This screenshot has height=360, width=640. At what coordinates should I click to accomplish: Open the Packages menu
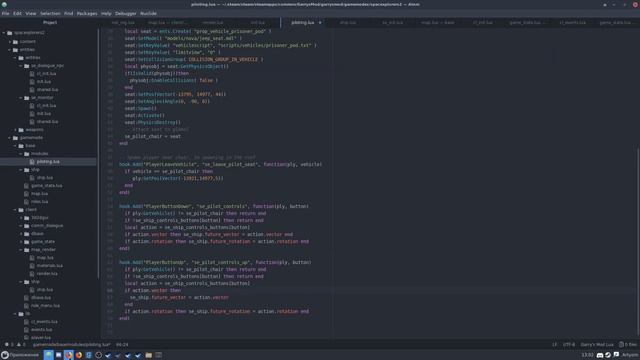[x=87, y=13]
